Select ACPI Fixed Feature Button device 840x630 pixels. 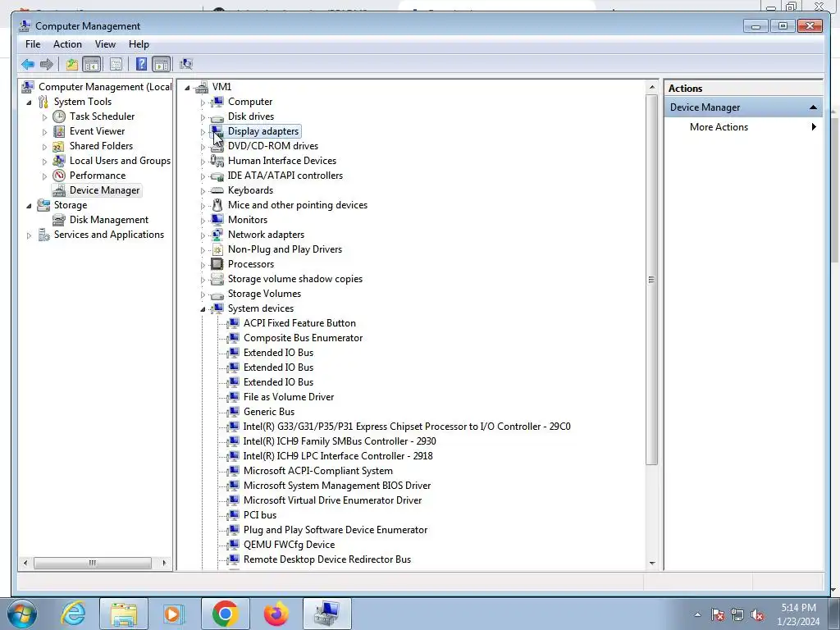click(299, 323)
